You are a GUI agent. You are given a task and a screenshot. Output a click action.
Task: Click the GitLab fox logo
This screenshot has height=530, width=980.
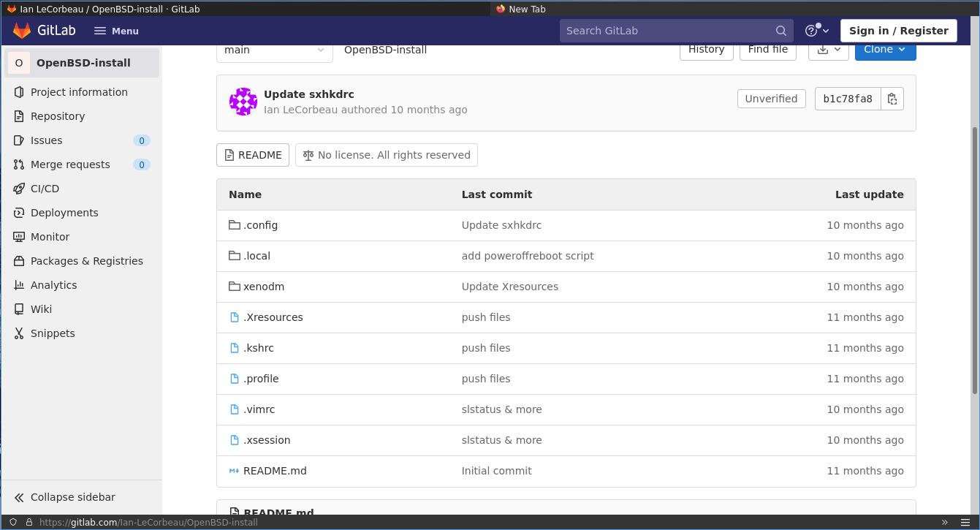point(22,31)
